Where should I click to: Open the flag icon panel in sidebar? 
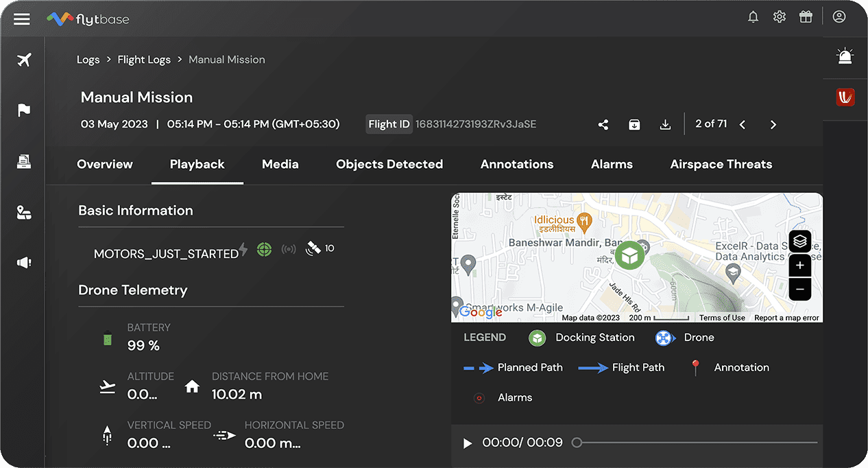(23, 110)
